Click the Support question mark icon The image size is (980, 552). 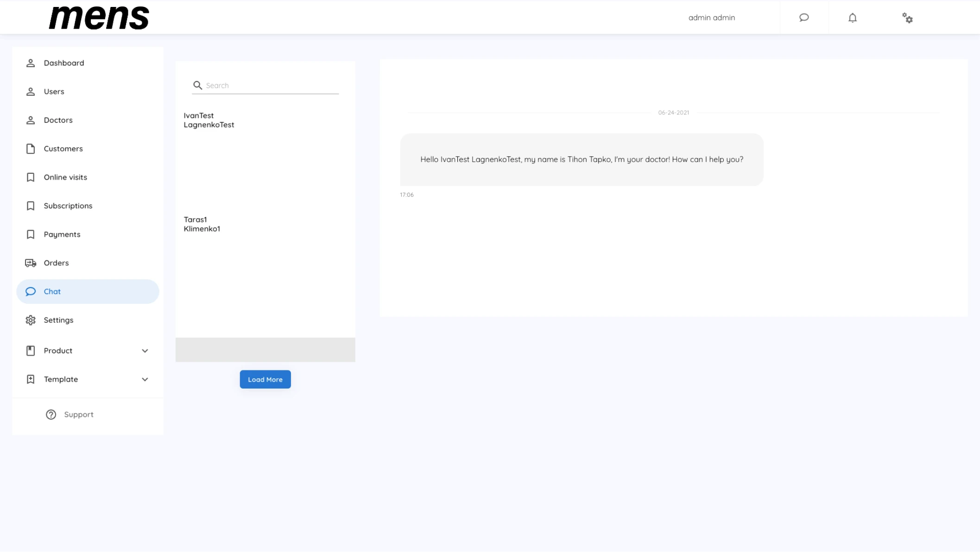(x=51, y=415)
